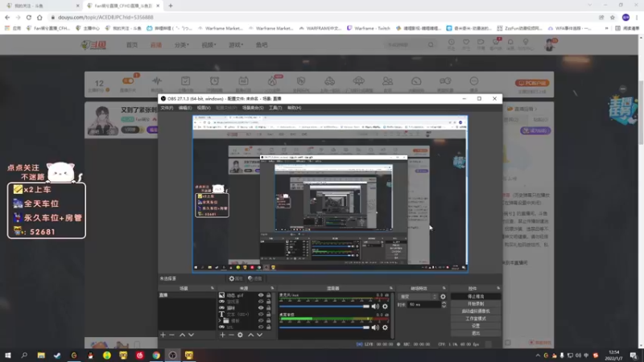The height and width of the screenshot is (362, 644).
Task: Toggle visibility of the bottom source row
Action: [261, 327]
